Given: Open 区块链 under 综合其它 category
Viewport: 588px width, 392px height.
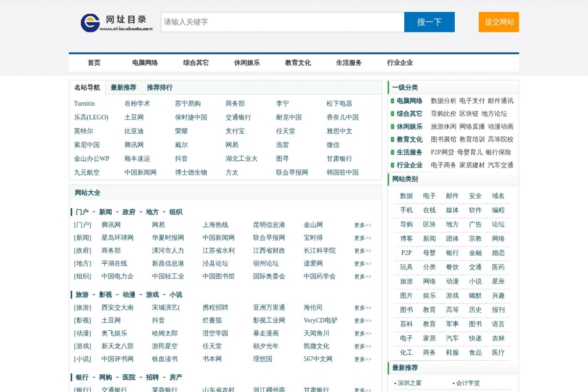Looking at the screenshot, I should [468, 114].
